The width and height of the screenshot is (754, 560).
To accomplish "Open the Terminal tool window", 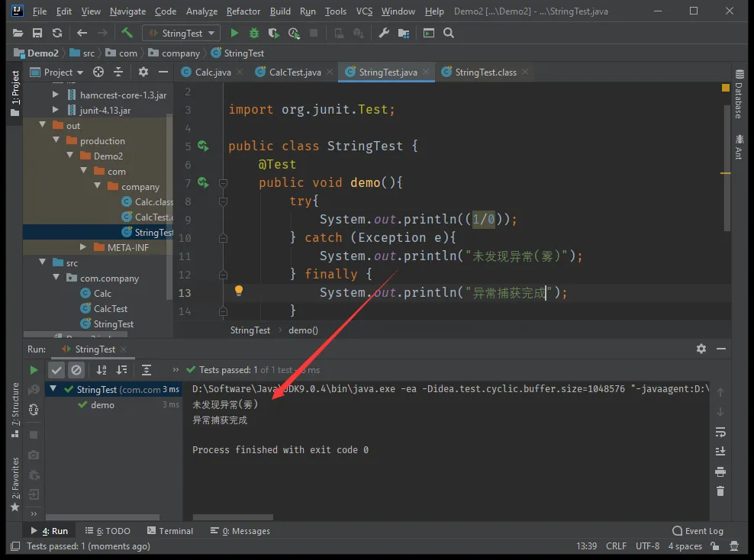I will click(169, 531).
